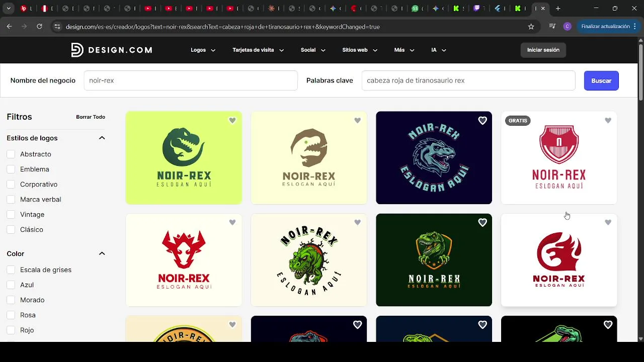Viewport: 644px width, 362px height.
Task: Go forward to the next page
Action: point(24,27)
